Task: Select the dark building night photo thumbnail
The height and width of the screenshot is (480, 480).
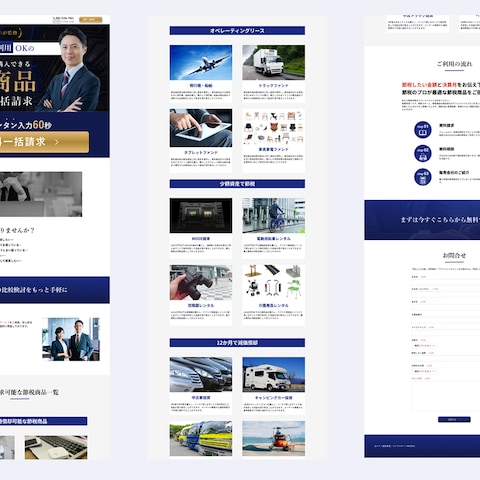Action: click(201, 216)
